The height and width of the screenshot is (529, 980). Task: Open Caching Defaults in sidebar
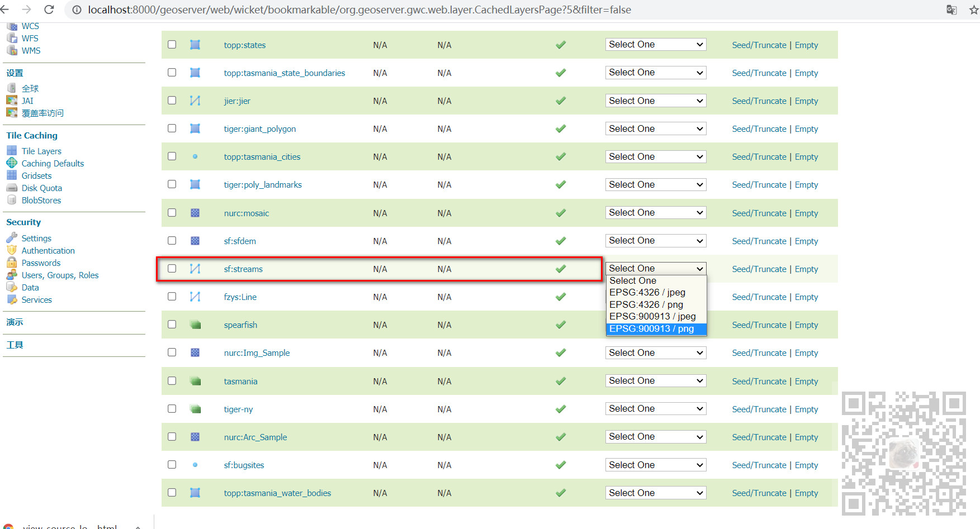click(53, 163)
